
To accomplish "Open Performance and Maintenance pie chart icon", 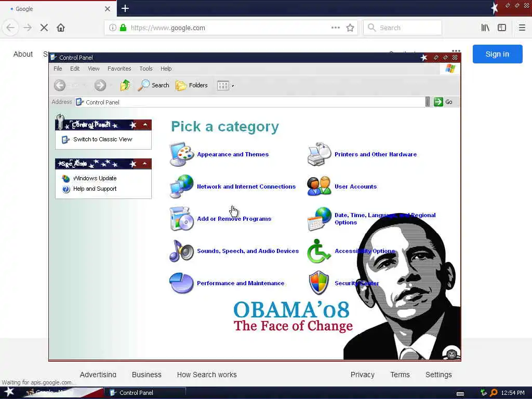I will click(181, 283).
